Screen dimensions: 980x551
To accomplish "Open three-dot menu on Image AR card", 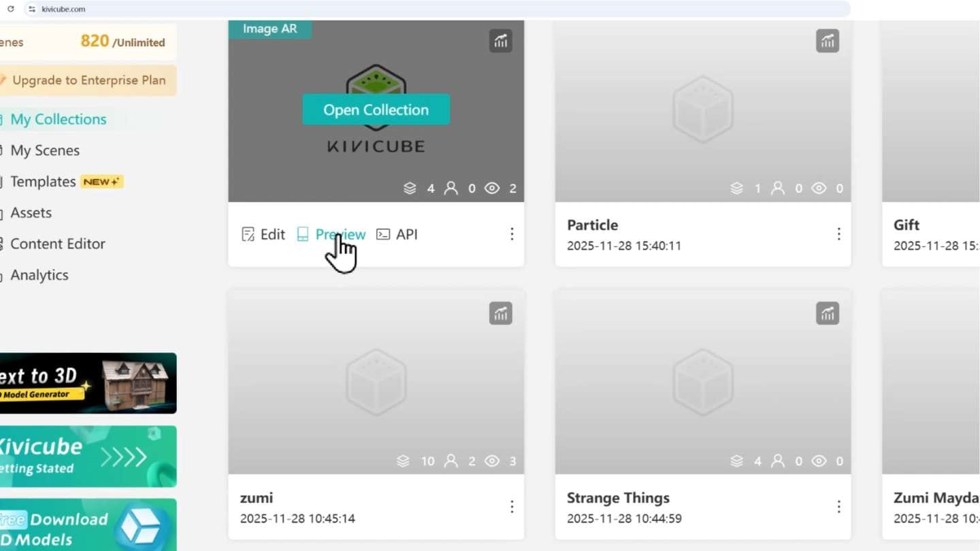I will point(512,235).
